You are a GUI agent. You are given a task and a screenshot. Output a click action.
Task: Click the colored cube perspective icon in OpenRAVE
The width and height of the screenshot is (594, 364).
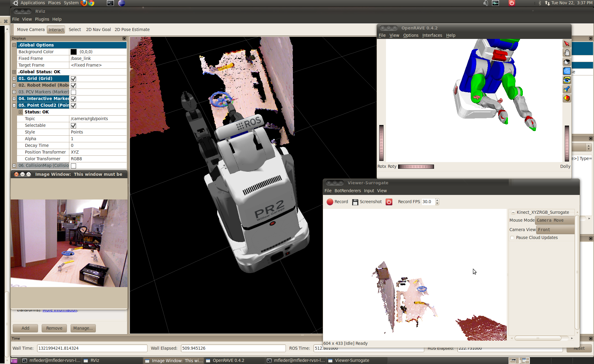pyautogui.click(x=567, y=98)
